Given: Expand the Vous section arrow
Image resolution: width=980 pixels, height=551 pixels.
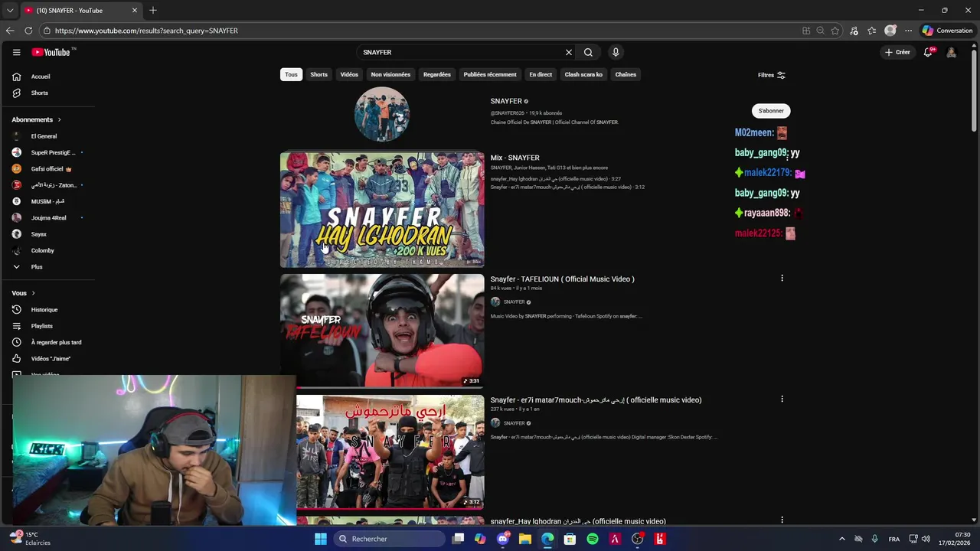Looking at the screenshot, I should 33,293.
